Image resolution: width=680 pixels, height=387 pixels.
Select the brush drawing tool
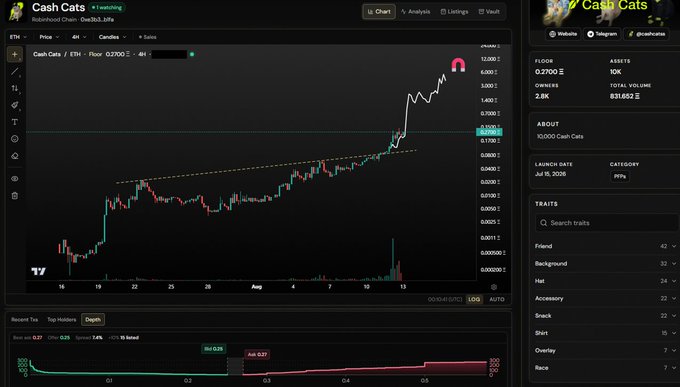click(x=15, y=105)
